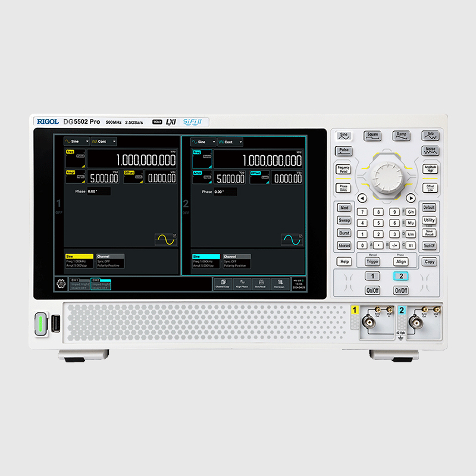Click the Burst key

[344, 233]
